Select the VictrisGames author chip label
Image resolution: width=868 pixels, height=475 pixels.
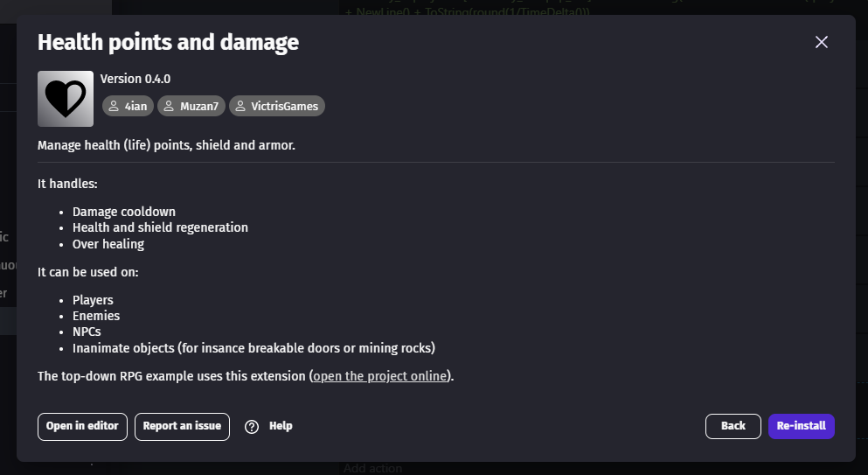point(285,107)
